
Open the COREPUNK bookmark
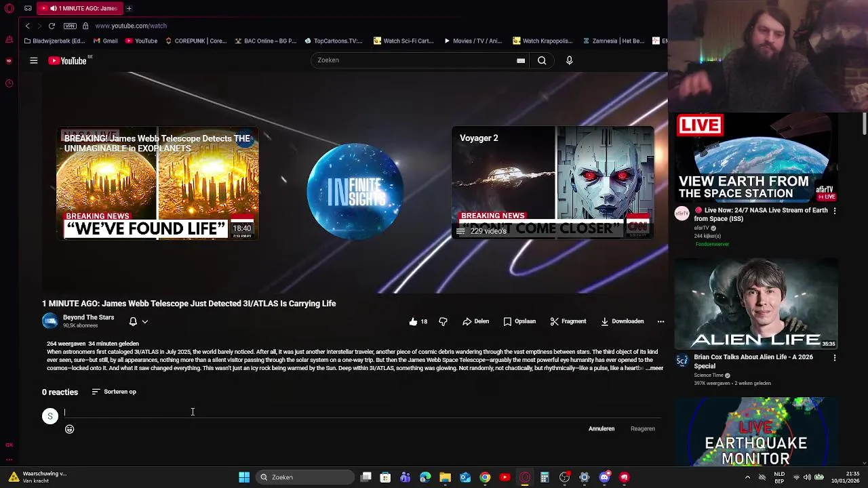tap(196, 41)
